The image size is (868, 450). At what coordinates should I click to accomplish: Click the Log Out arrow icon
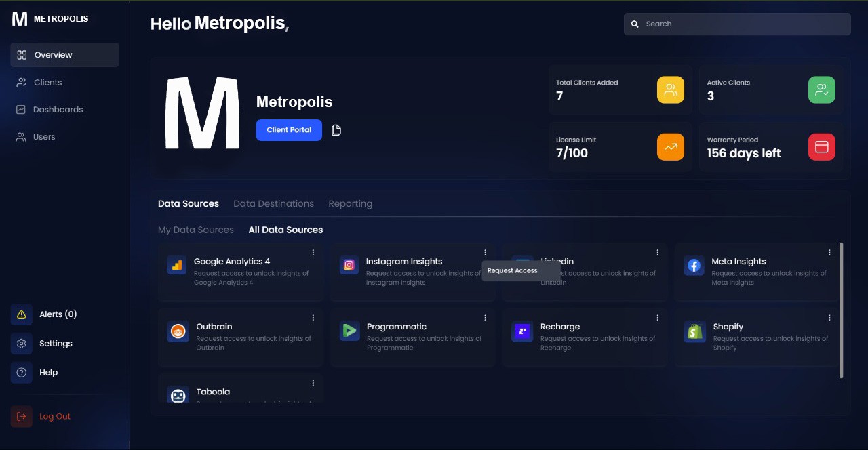(21, 416)
